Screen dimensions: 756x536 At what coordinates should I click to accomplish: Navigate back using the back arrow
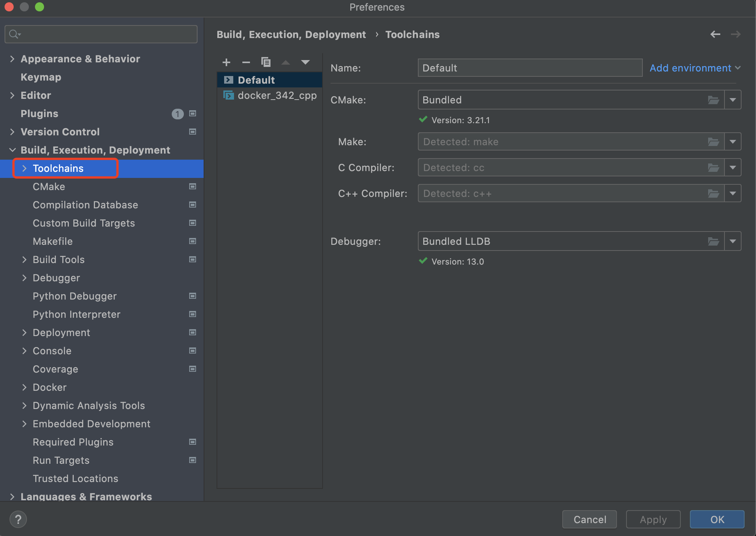click(716, 34)
